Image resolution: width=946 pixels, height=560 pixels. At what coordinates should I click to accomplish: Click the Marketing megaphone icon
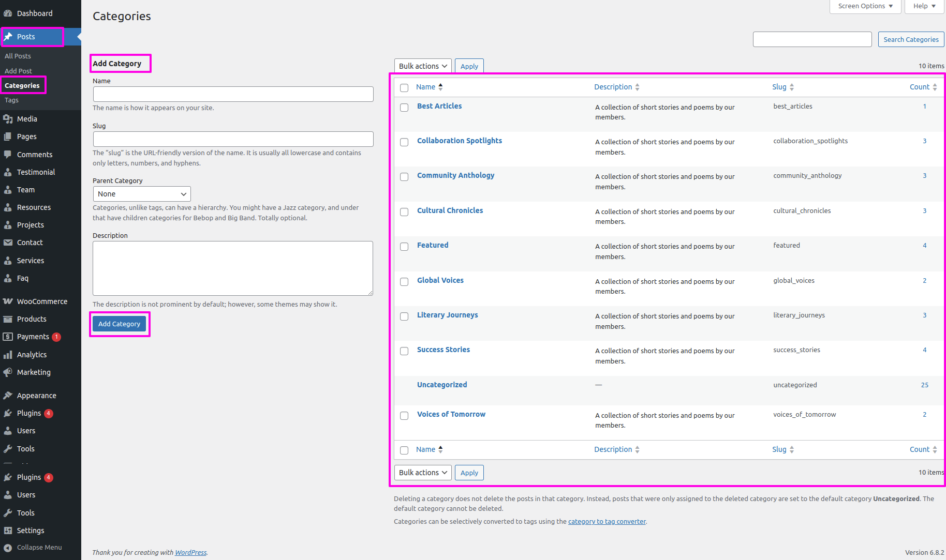click(x=8, y=372)
